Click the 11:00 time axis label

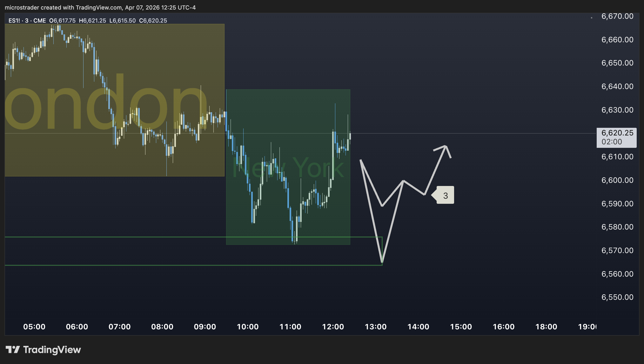pos(290,327)
